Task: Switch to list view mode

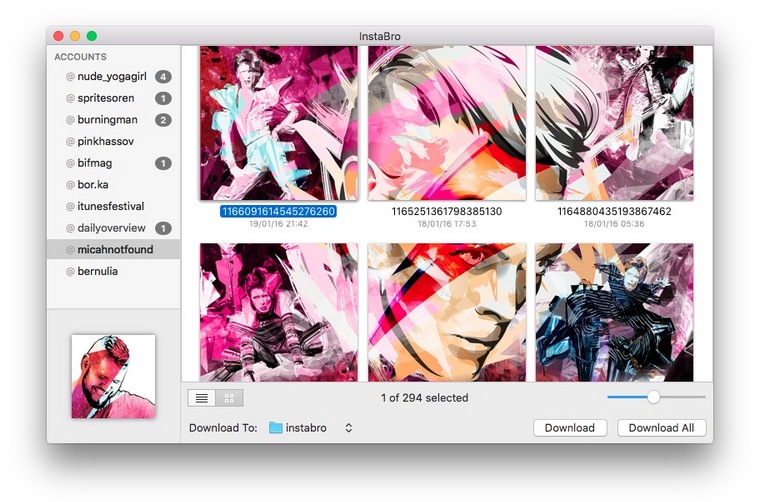Action: point(202,398)
